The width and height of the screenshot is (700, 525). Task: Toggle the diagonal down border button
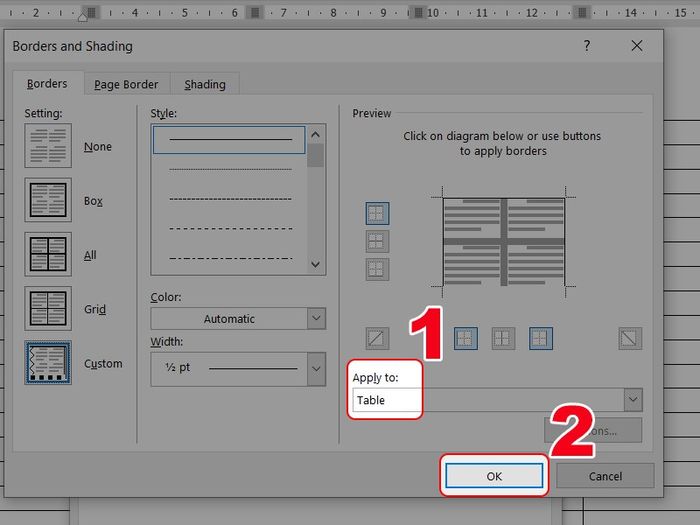click(x=630, y=338)
